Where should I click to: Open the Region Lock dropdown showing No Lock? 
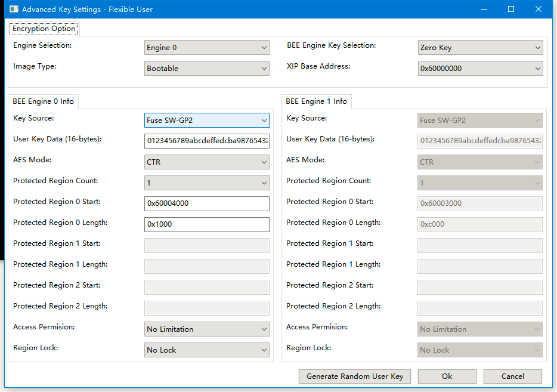click(x=206, y=350)
